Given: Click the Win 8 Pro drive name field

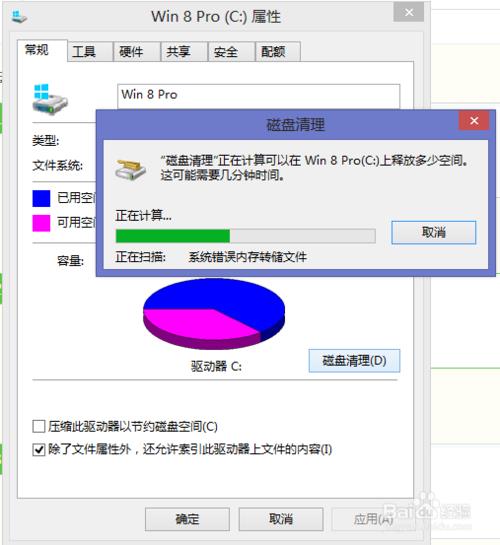Looking at the screenshot, I should 259,96.
